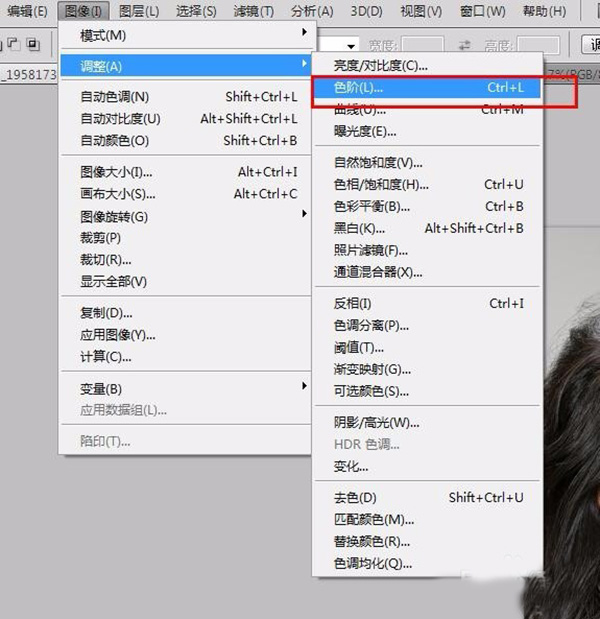Open 匹配颜色(M) match color

[x=428, y=520]
